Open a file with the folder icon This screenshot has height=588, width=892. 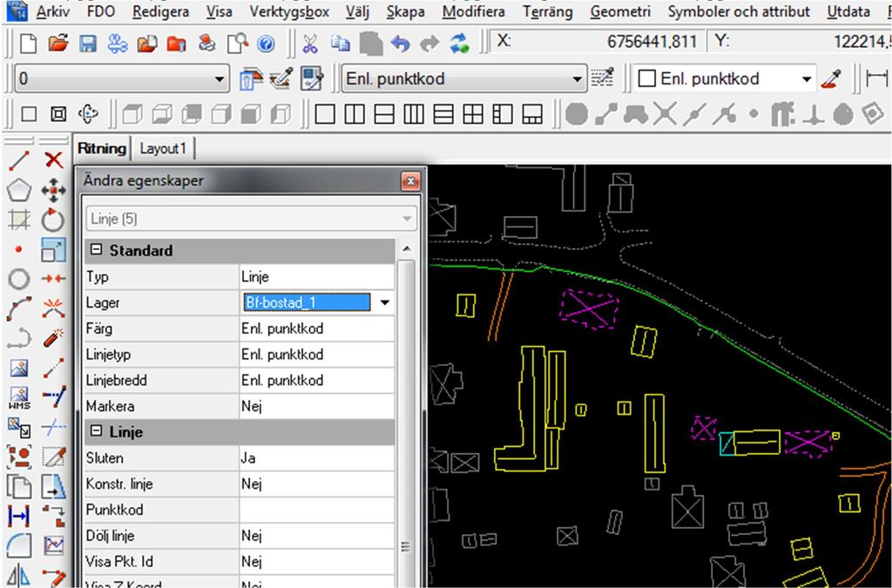[x=58, y=44]
